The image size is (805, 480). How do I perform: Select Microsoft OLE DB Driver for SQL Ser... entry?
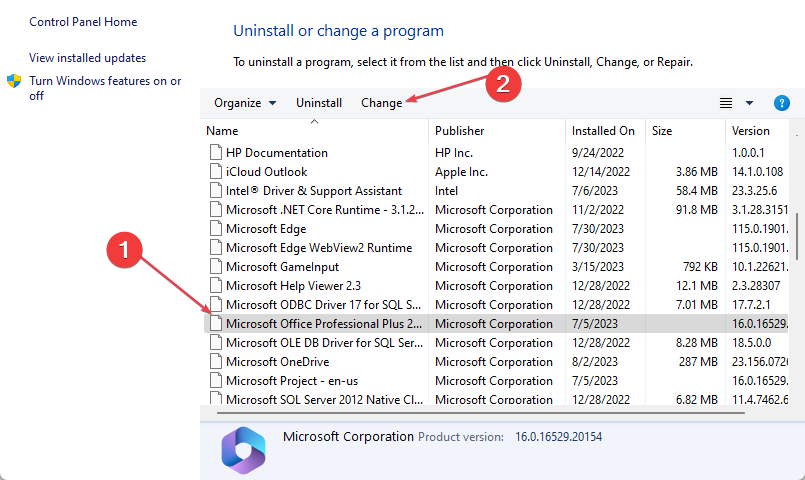324,342
